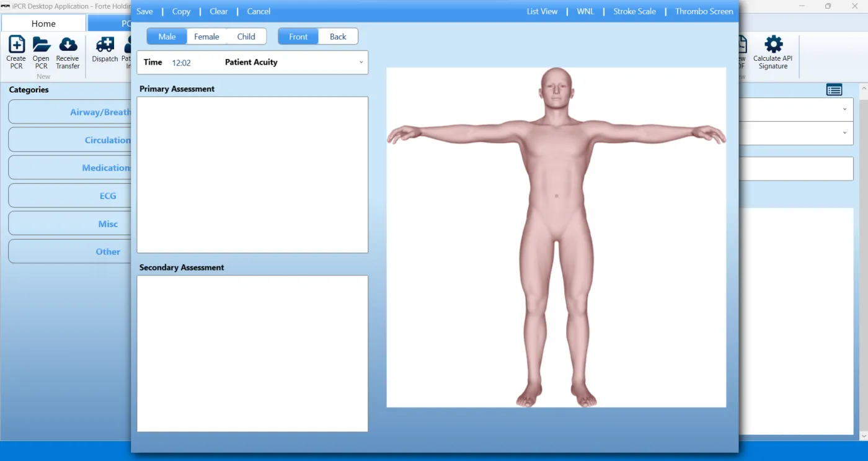Click Copy in the assessment header
The height and width of the screenshot is (461, 868).
181,11
